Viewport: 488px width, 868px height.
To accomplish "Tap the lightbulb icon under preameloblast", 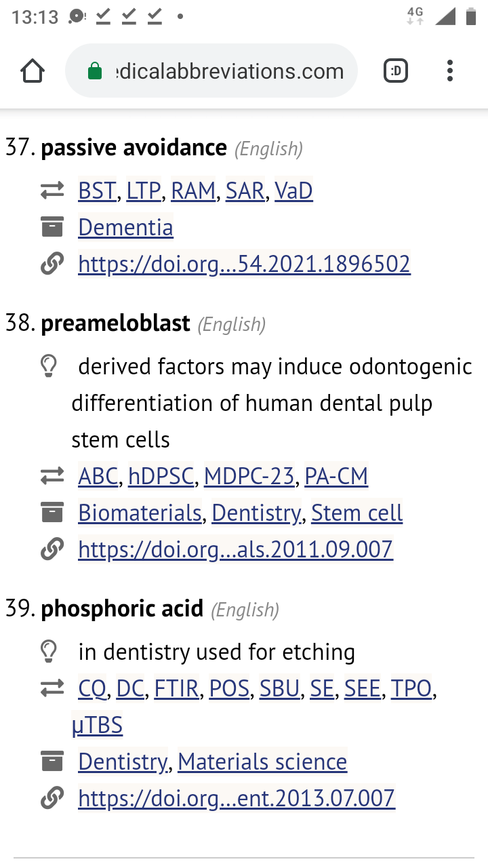I will 49,367.
